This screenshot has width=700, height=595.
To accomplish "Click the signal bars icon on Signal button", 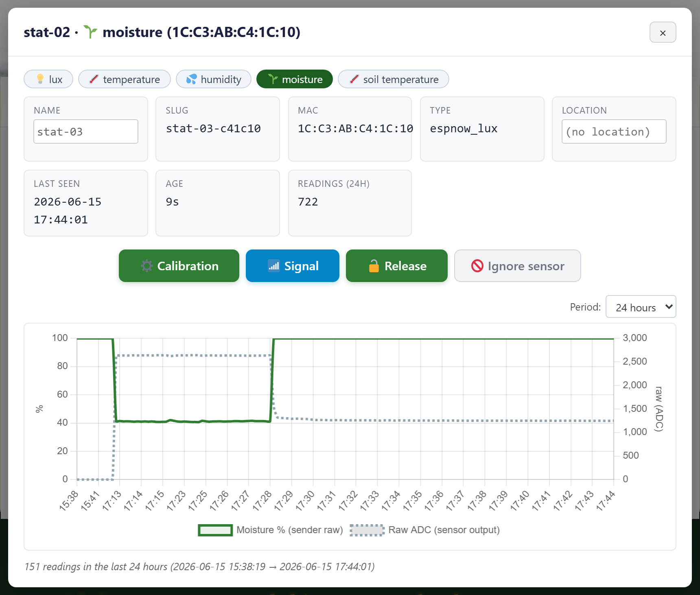I will pos(274,266).
